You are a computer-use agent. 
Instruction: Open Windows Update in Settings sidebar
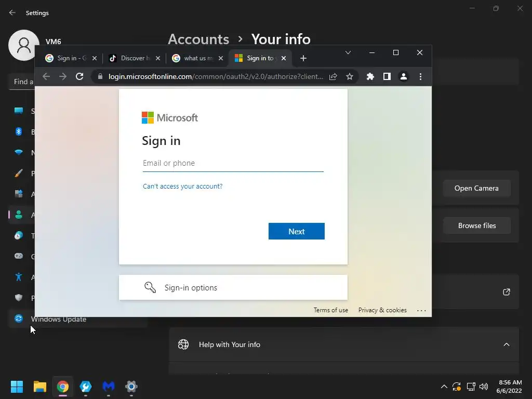tap(58, 320)
